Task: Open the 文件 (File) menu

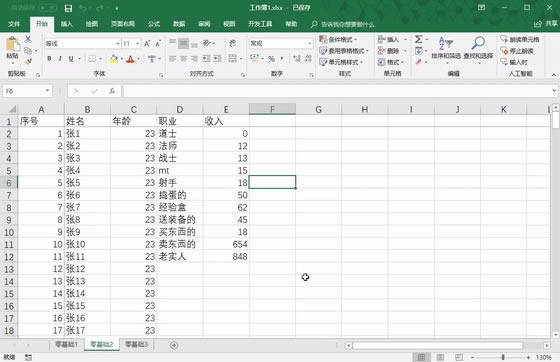Action: tap(14, 24)
